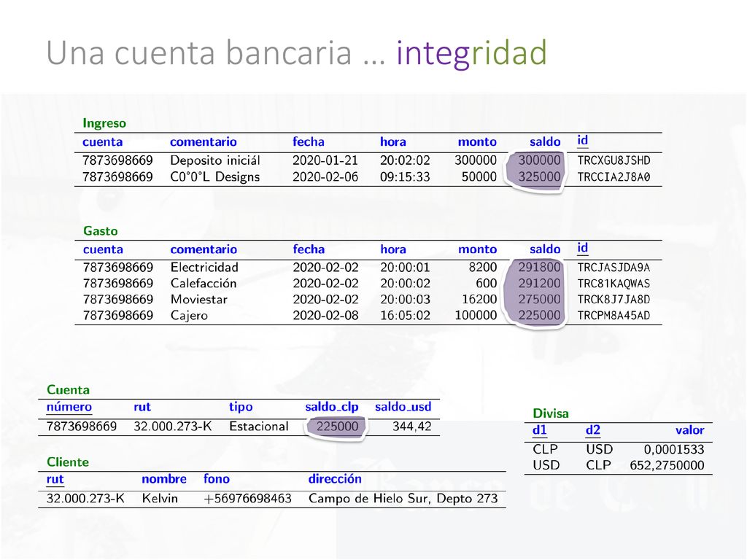Click monto value 600

pyautogui.click(x=487, y=284)
